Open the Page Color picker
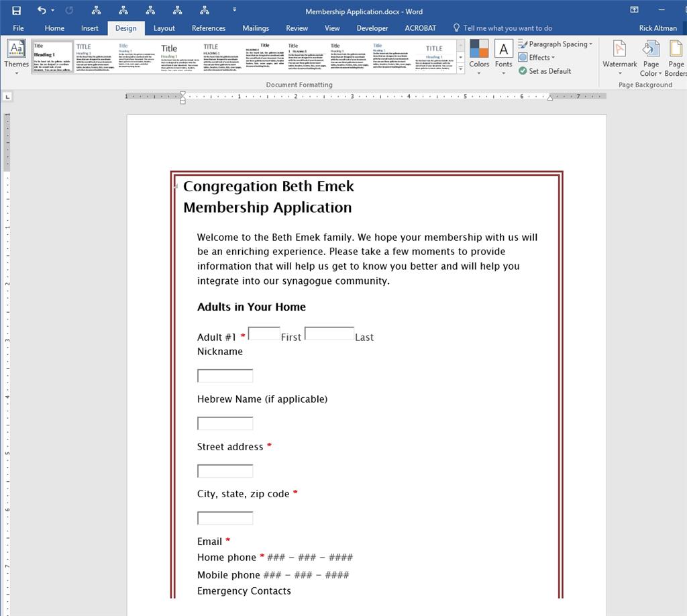 tap(651, 58)
